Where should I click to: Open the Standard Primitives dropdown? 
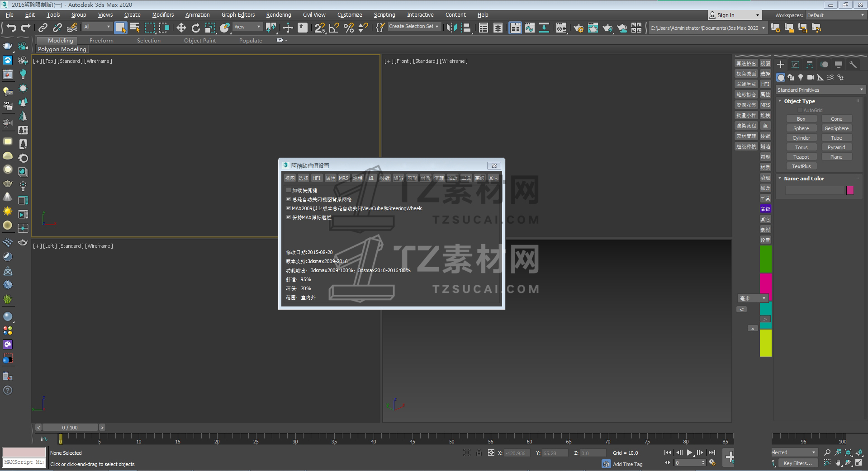820,90
